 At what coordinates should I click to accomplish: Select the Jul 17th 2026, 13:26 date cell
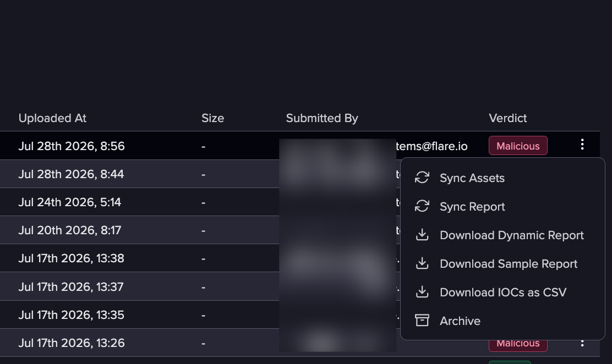coord(72,343)
